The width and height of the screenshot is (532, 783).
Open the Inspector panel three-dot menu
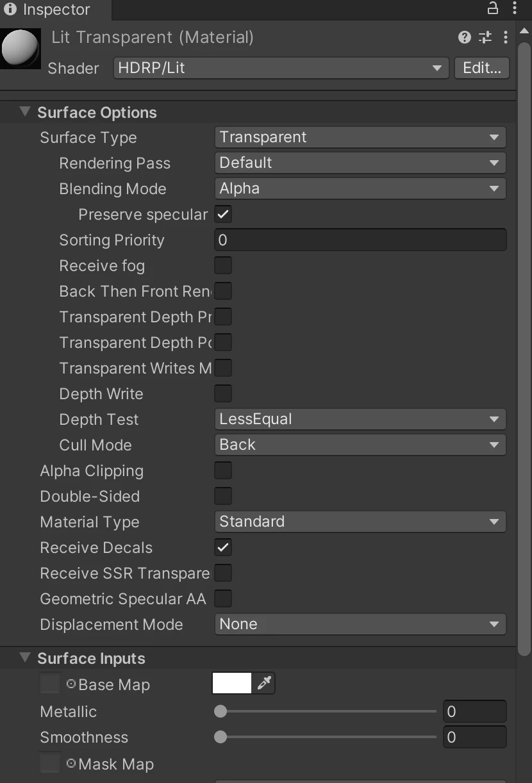(x=515, y=8)
